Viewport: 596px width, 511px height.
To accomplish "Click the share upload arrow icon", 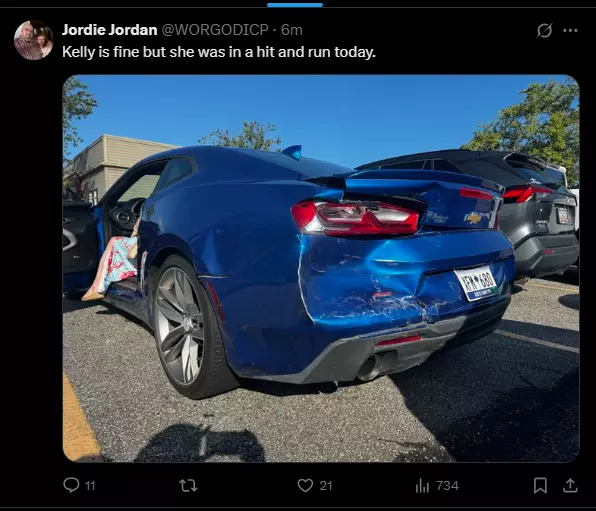I will pyautogui.click(x=570, y=486).
